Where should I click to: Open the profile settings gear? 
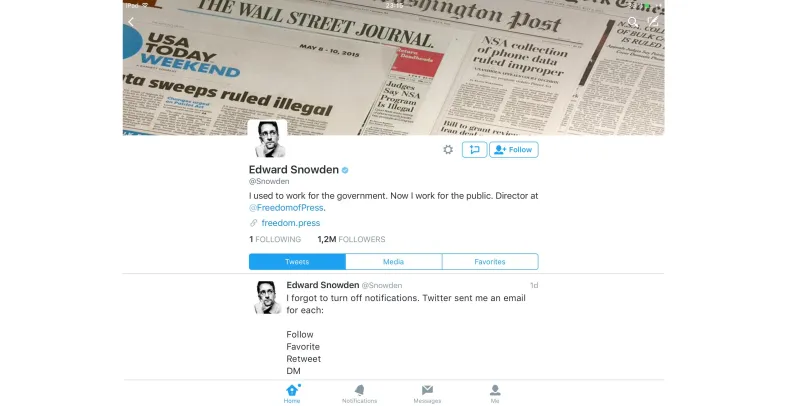448,149
